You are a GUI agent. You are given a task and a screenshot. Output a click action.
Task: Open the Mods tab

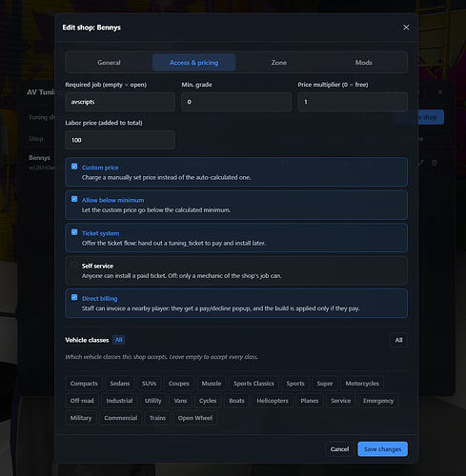(364, 63)
